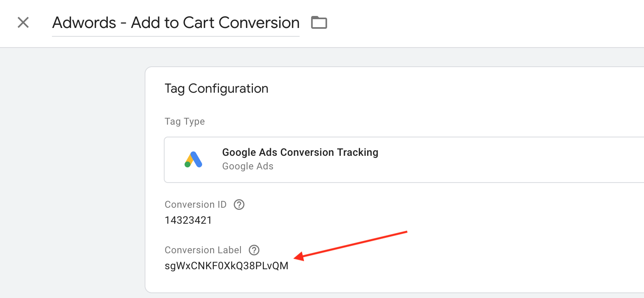Screen dimensions: 644x298
Task: Open help tooltip for Conversion ID
Action: [239, 205]
